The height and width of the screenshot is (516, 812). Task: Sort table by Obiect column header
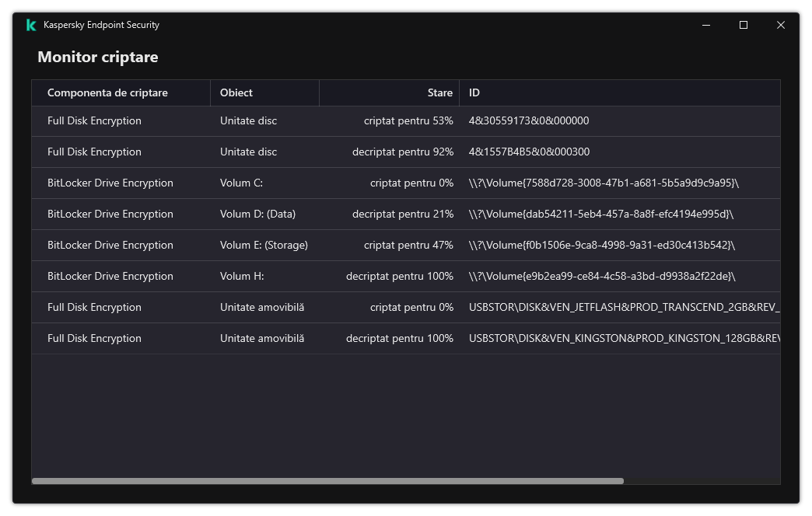236,92
